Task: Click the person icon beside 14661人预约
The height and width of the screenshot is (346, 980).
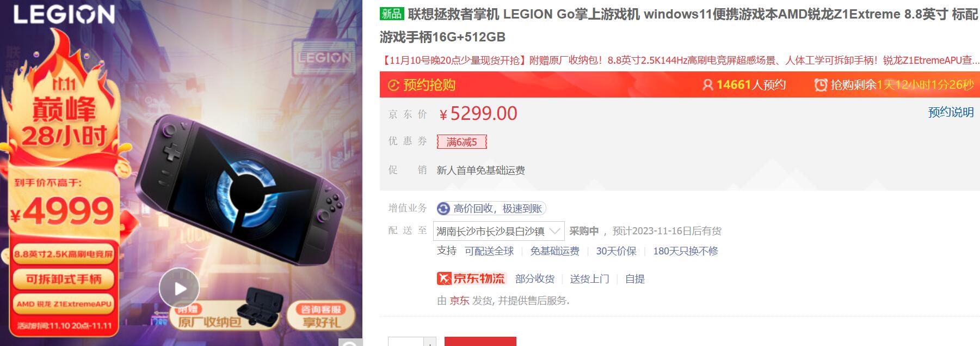Action: coord(707,85)
